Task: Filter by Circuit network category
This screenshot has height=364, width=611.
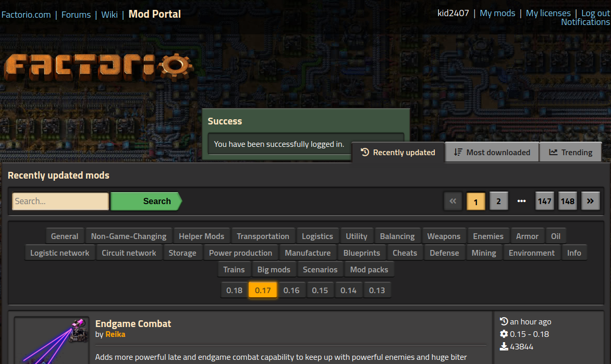Action: (x=129, y=253)
